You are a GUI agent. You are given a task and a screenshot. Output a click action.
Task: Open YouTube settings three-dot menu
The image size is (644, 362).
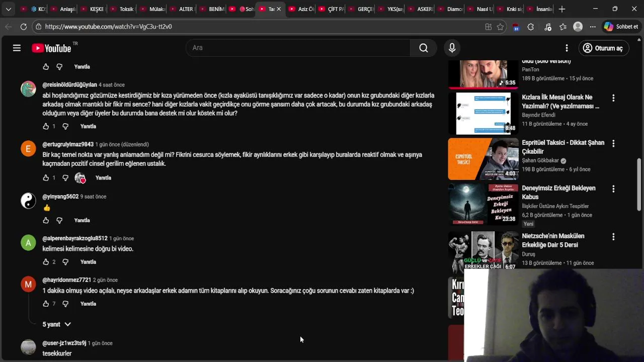567,48
